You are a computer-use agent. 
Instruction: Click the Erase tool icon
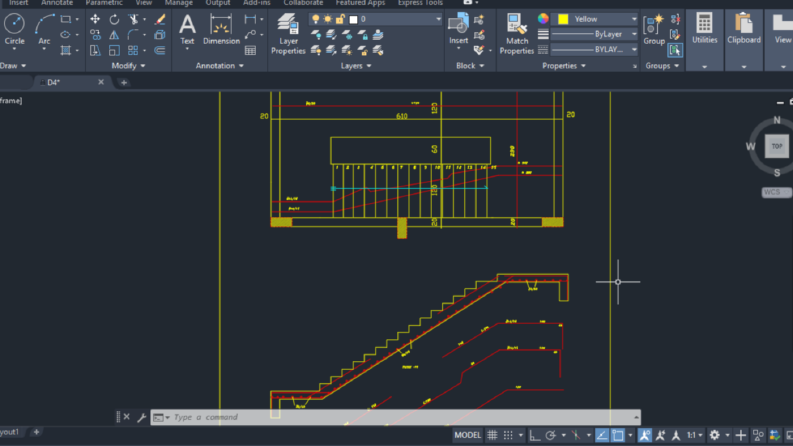(160, 19)
